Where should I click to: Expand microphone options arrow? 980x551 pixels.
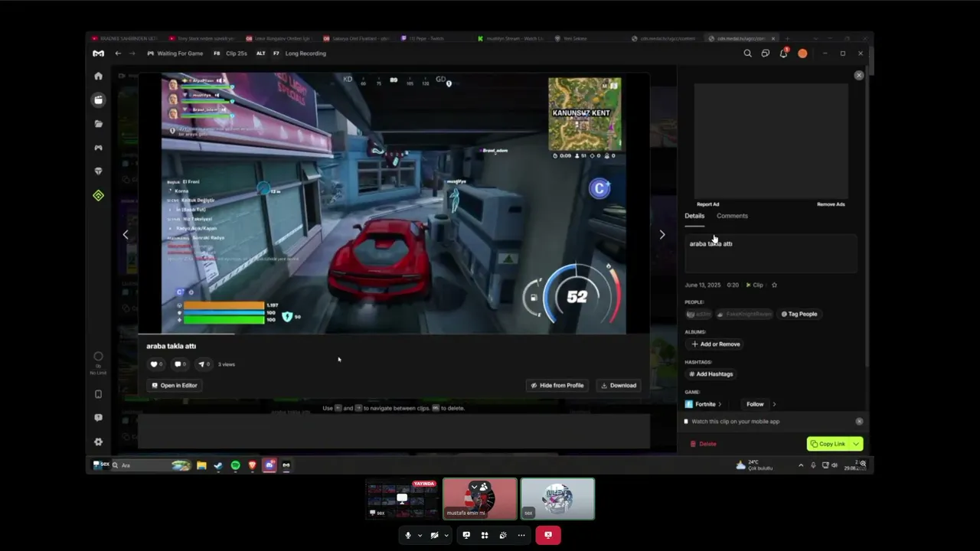[x=420, y=536]
